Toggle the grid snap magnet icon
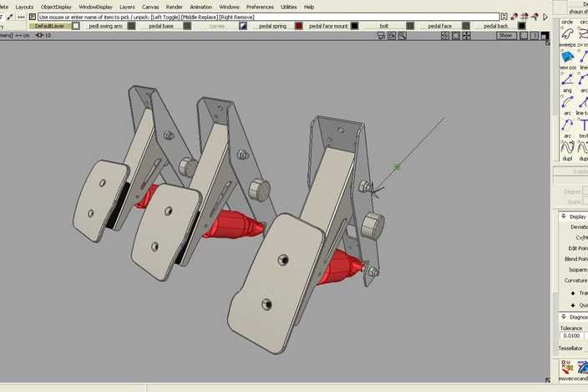Screen dimensions: 588x392 (525, 17)
